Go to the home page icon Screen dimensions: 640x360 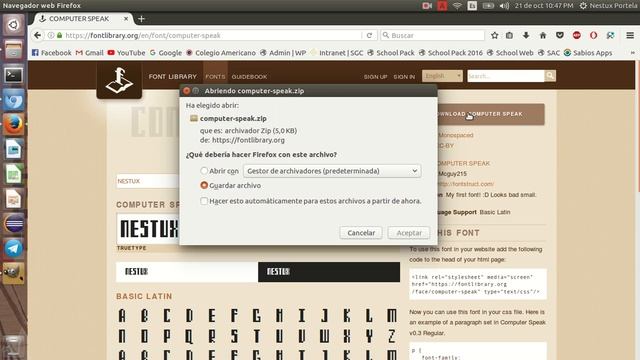coord(543,36)
